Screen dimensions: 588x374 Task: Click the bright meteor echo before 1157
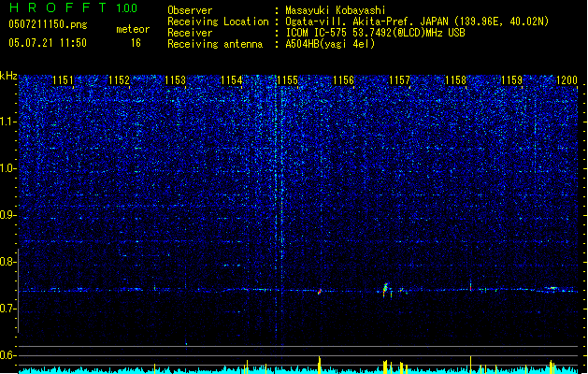point(385,289)
